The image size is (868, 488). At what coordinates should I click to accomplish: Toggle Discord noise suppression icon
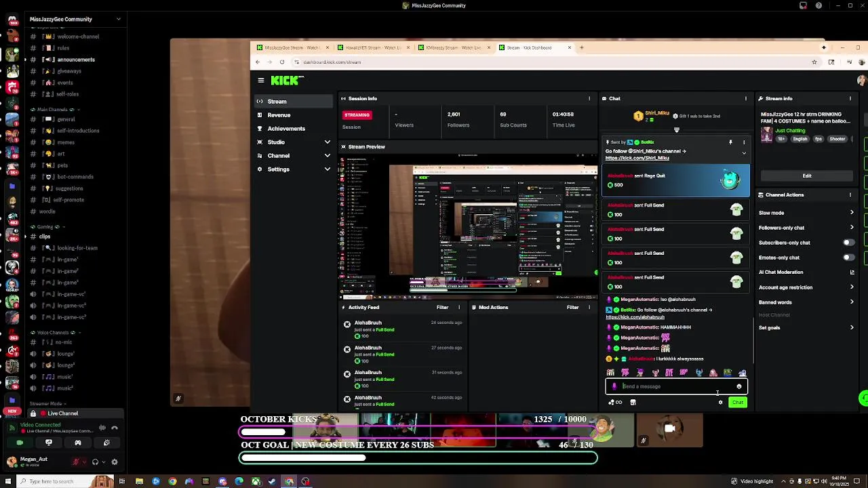point(102,428)
